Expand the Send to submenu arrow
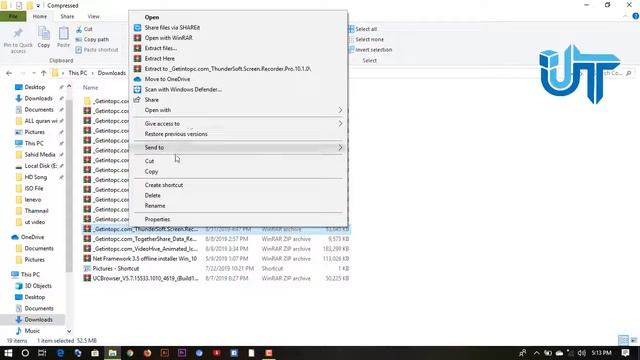This screenshot has height=360, width=640. click(x=340, y=147)
